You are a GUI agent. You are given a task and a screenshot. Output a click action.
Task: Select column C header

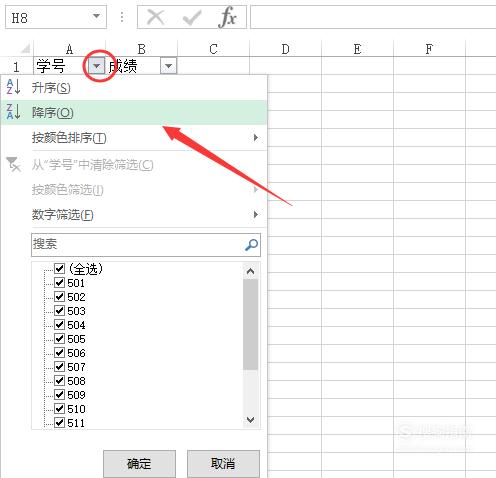pyautogui.click(x=213, y=49)
